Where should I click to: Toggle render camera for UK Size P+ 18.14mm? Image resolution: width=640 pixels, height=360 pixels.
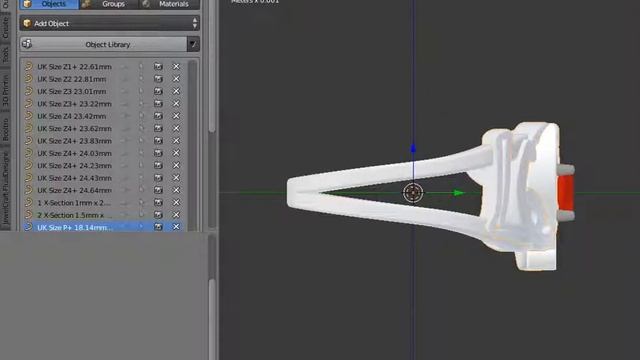click(158, 227)
